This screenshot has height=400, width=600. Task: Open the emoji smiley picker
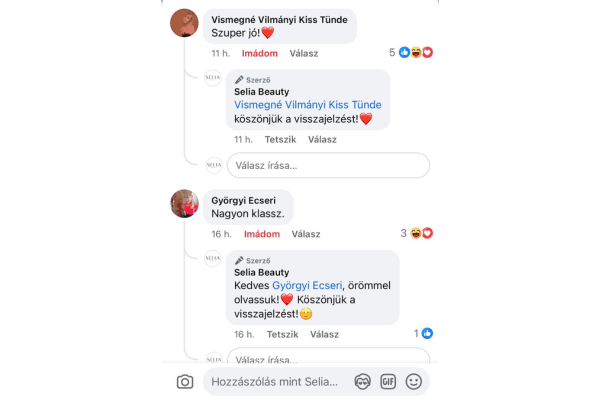[x=414, y=382]
